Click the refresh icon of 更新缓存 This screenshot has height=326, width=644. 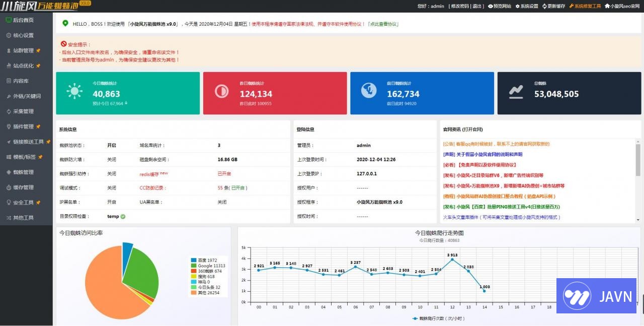point(544,6)
